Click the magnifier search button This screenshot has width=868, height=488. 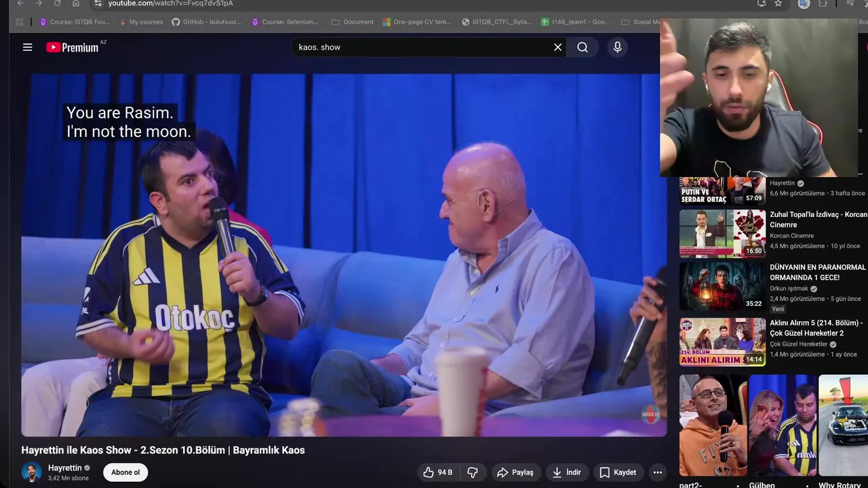(583, 47)
